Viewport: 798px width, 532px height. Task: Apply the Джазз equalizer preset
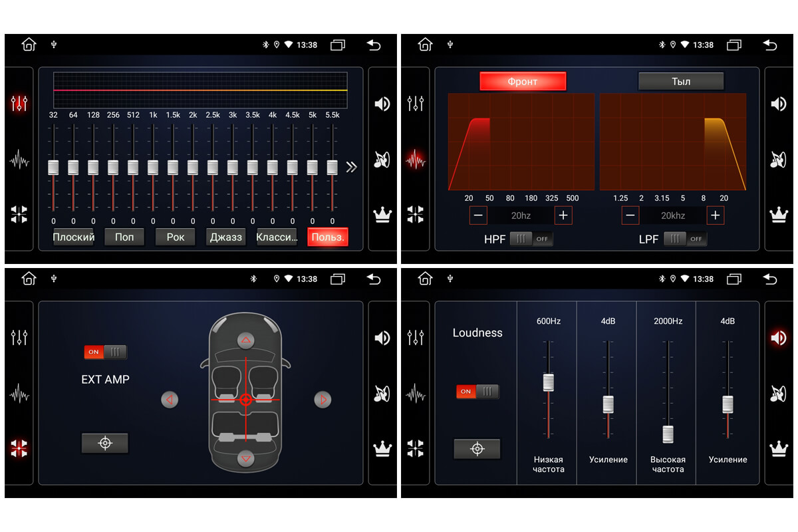point(226,237)
